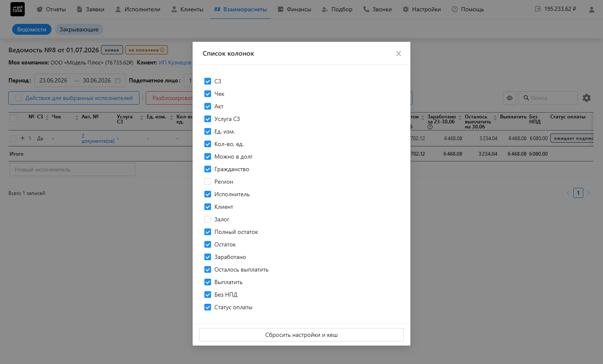Toggle the Можно в долг checkbox
This screenshot has height=364, width=603.
click(208, 156)
